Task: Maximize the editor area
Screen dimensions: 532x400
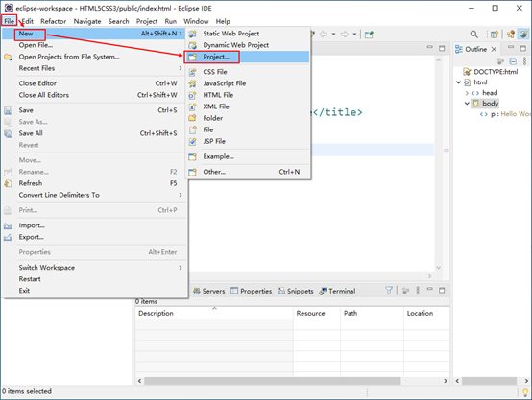Action: pos(442,49)
